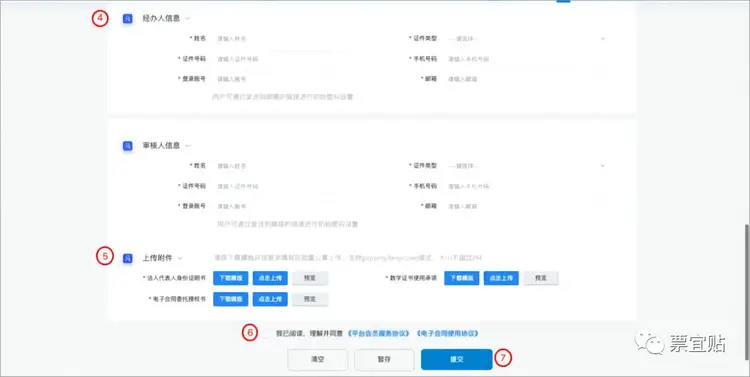750x377 pixels.
Task: Open 证件类型 dropdown in 经办人信息
Action: click(526, 38)
